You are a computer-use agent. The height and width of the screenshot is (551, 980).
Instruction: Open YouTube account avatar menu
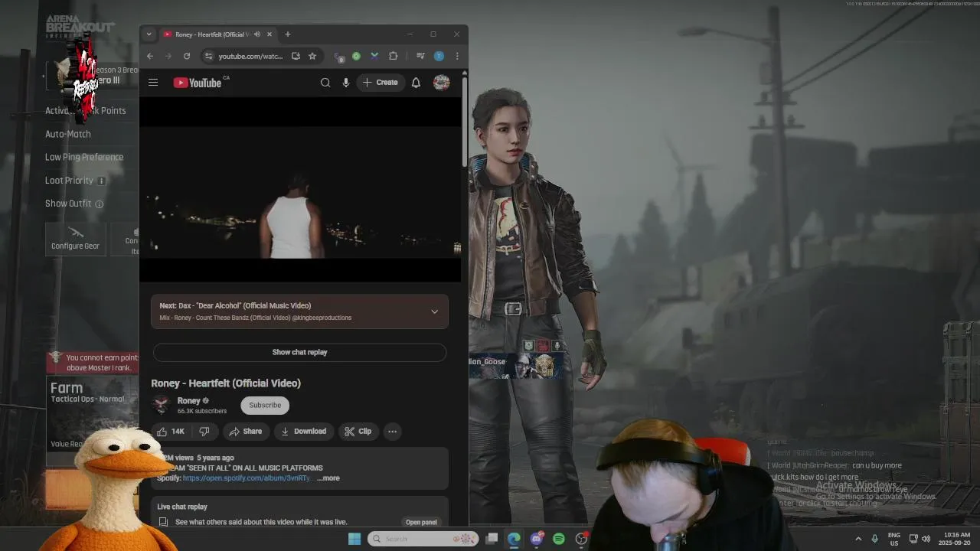pos(441,83)
